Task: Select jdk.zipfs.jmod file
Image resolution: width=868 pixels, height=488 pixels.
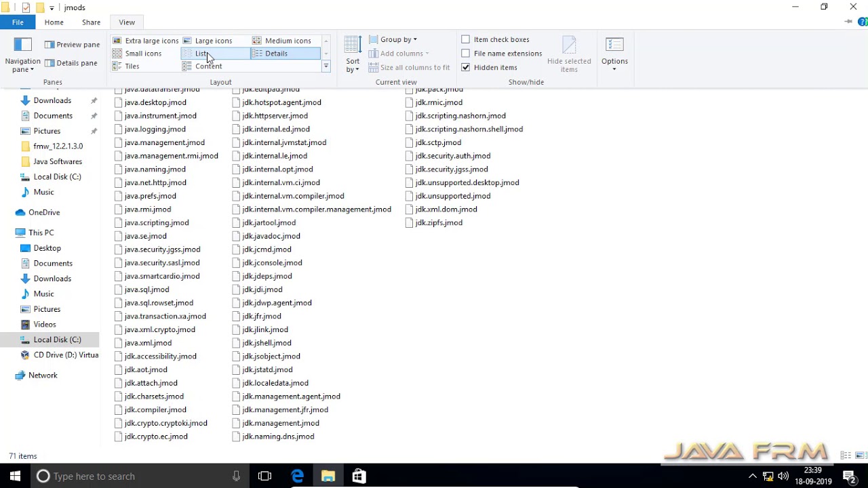Action: (x=439, y=223)
